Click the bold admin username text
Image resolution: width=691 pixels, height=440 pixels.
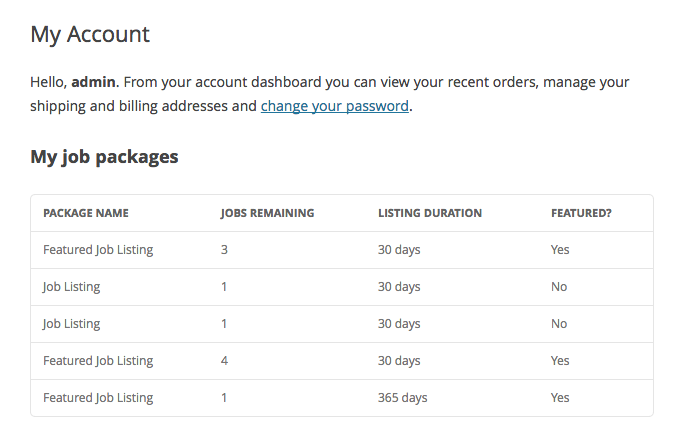tap(93, 82)
